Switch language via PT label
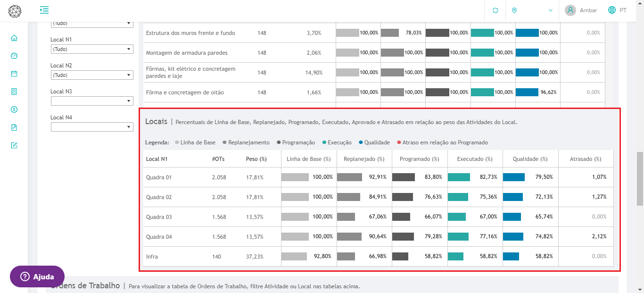The image size is (644, 293). (x=623, y=10)
